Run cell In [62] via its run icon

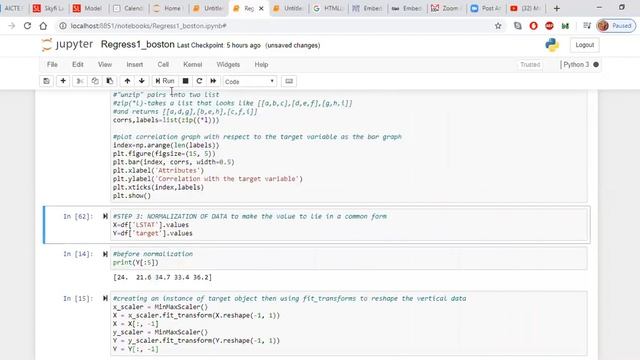tap(105, 216)
